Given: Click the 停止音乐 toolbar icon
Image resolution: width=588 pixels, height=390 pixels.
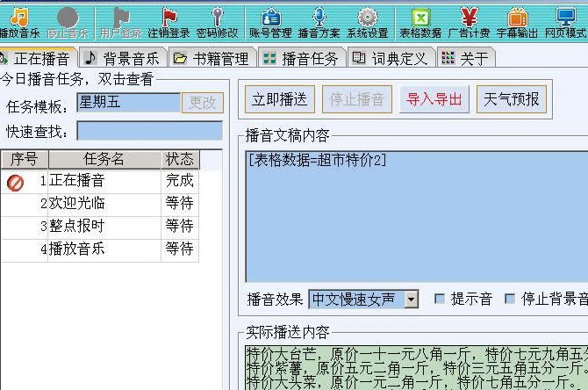Looking at the screenshot, I should [x=68, y=18].
